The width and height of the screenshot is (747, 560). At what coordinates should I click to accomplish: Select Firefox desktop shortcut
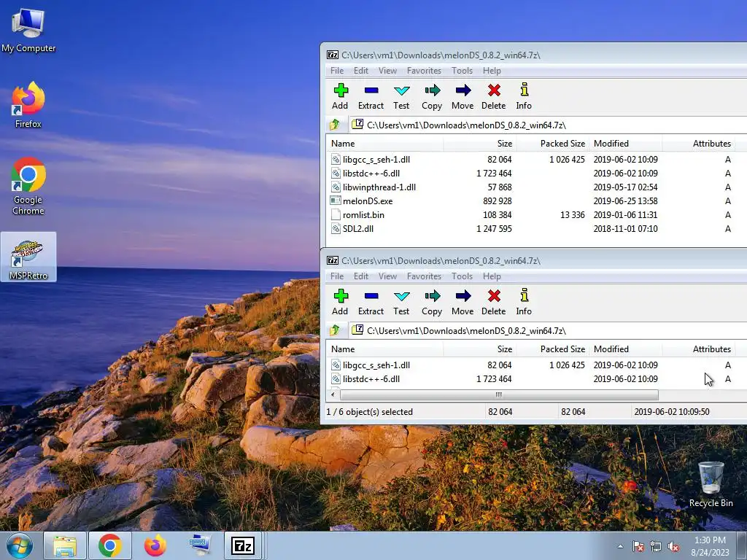[28, 105]
